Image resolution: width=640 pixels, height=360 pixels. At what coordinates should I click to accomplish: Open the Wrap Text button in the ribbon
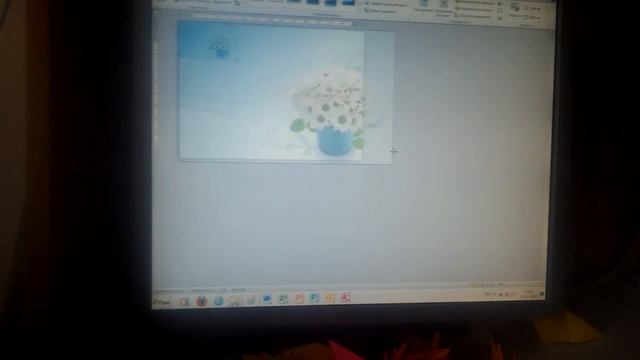point(443,7)
